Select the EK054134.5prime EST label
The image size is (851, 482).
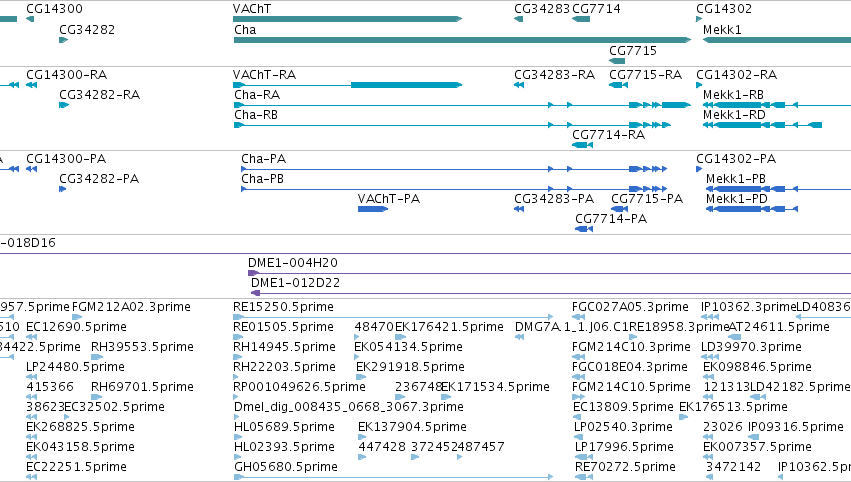click(409, 347)
